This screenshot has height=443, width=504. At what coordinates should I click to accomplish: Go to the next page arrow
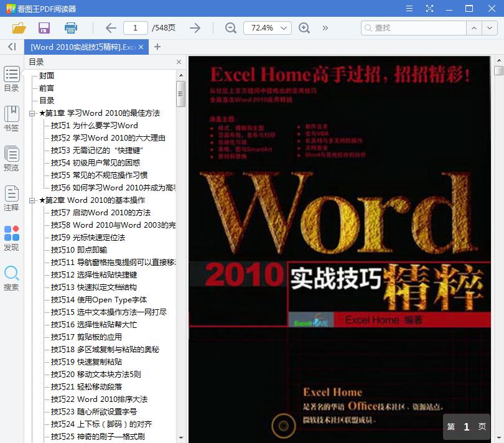[195, 28]
